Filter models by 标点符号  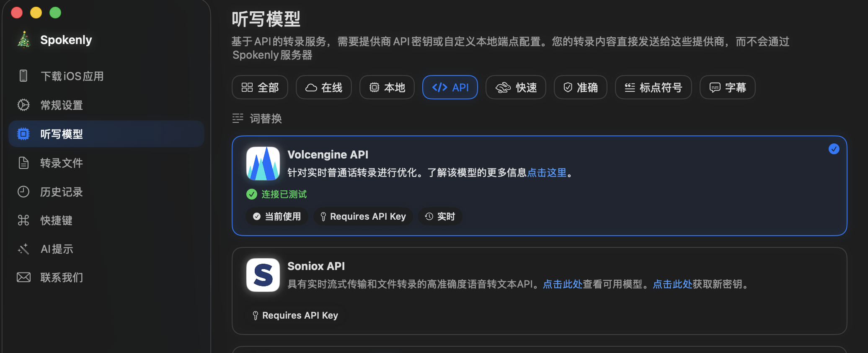[x=654, y=87]
